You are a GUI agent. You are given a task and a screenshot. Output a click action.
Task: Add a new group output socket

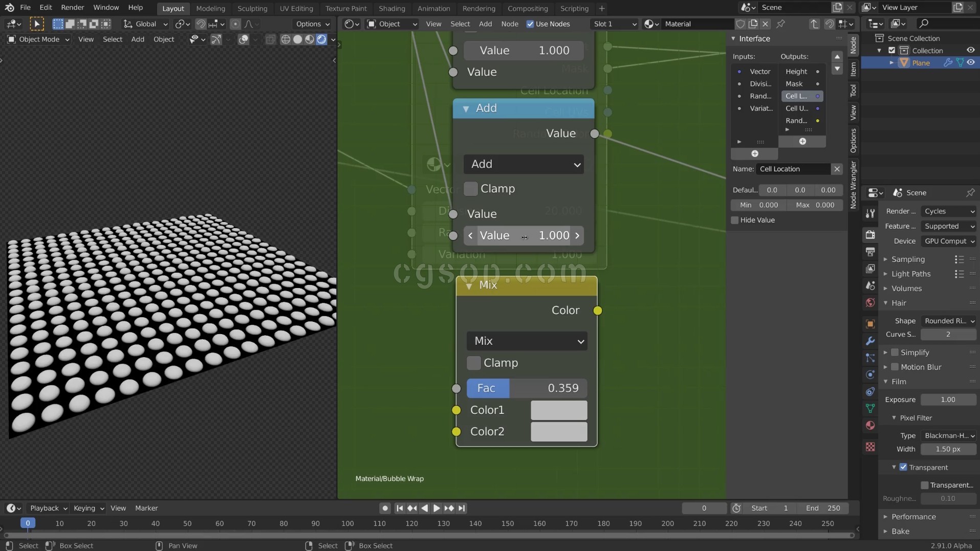tap(802, 141)
